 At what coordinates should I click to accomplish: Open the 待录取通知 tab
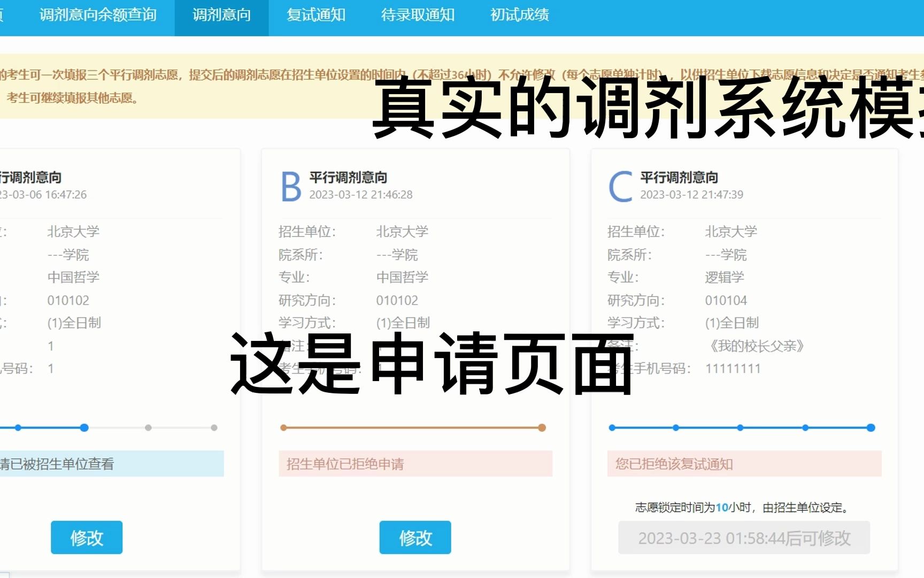418,15
